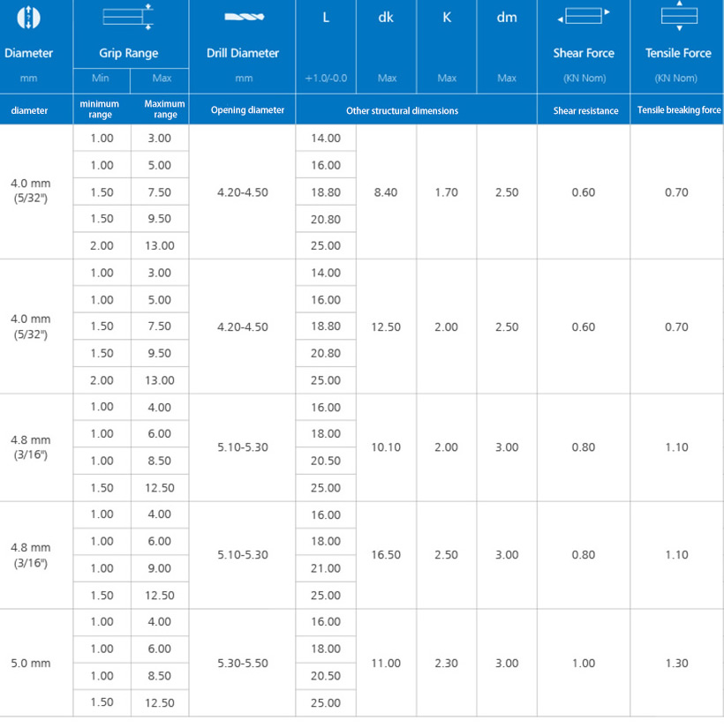Click the diameter circle icon in header
This screenshot has height=728, width=724.
(28, 17)
